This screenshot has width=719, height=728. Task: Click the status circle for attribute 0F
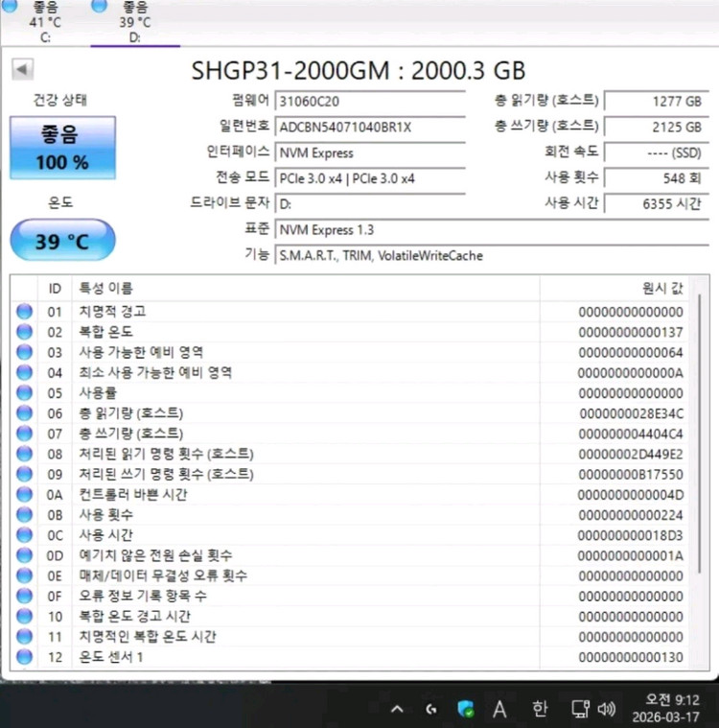click(24, 597)
